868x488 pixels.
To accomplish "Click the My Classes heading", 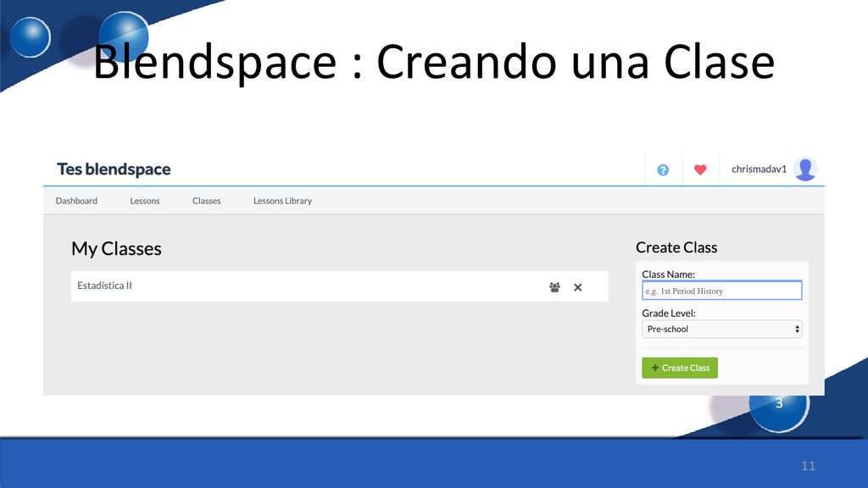I will click(x=116, y=249).
